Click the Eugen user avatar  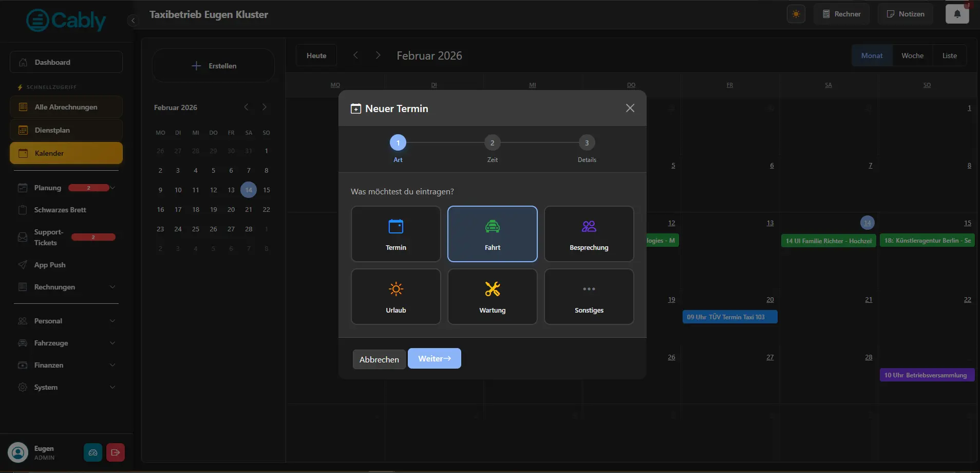pyautogui.click(x=18, y=452)
